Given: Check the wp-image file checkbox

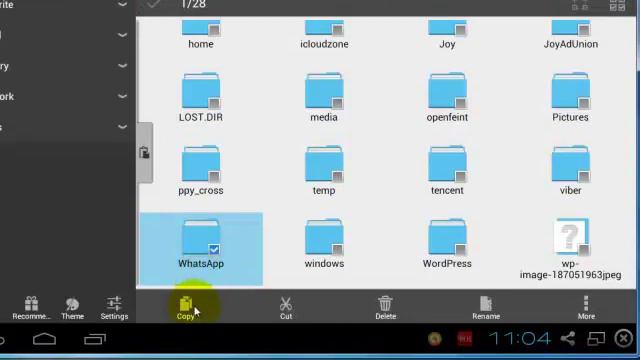Looking at the screenshot, I should coord(584,249).
